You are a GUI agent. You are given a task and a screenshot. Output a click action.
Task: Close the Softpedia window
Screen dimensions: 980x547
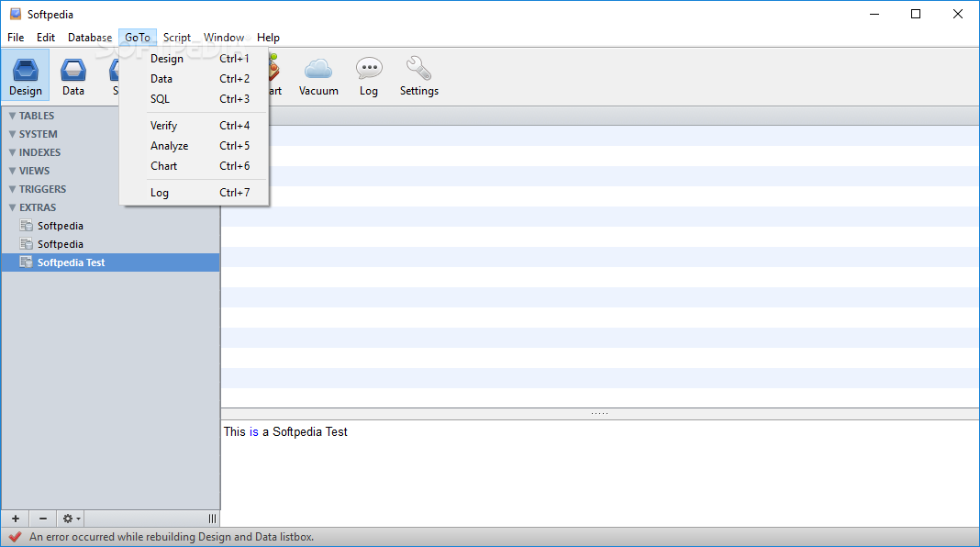pyautogui.click(x=957, y=14)
